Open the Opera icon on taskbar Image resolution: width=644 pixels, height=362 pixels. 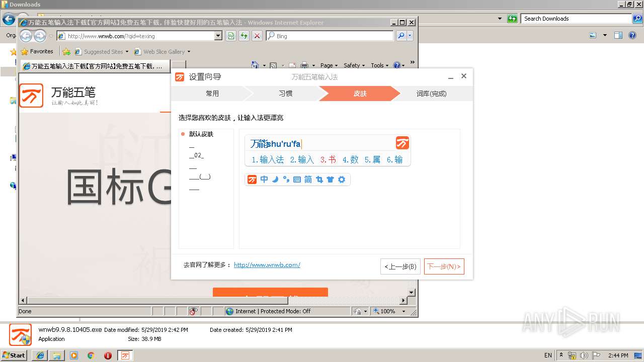108,355
